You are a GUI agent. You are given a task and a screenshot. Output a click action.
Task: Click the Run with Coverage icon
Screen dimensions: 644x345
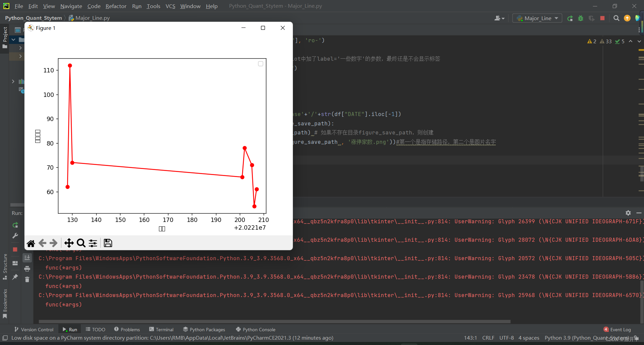click(x=592, y=18)
